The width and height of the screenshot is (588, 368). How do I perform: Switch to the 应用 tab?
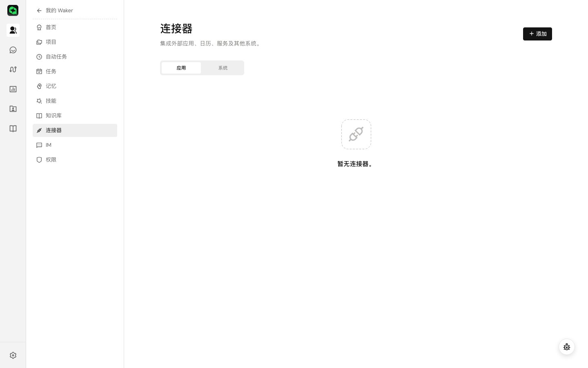(181, 68)
